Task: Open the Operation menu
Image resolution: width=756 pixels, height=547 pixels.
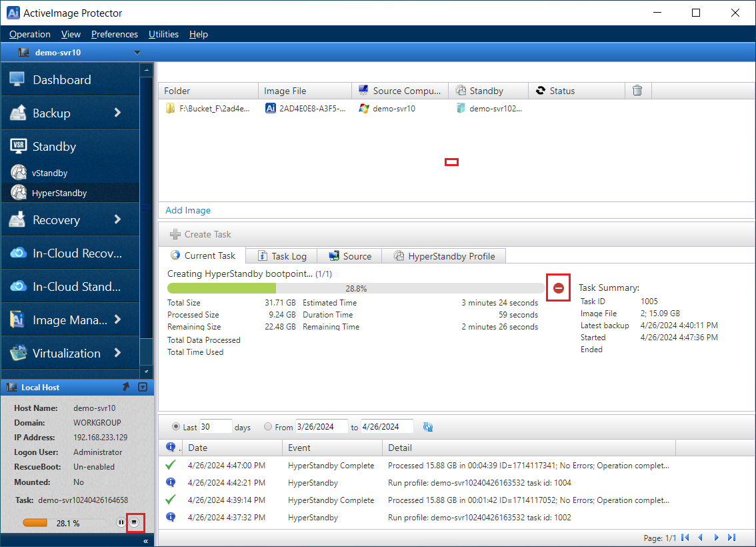Action: click(30, 34)
